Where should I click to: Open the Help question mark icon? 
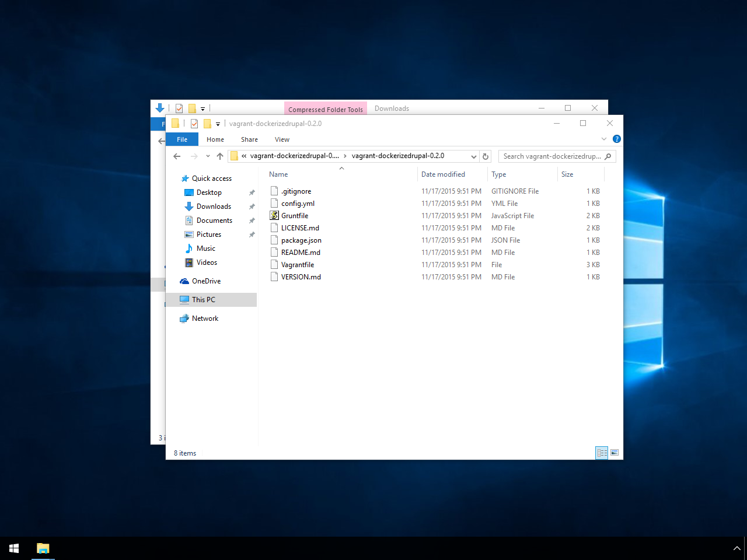click(617, 139)
